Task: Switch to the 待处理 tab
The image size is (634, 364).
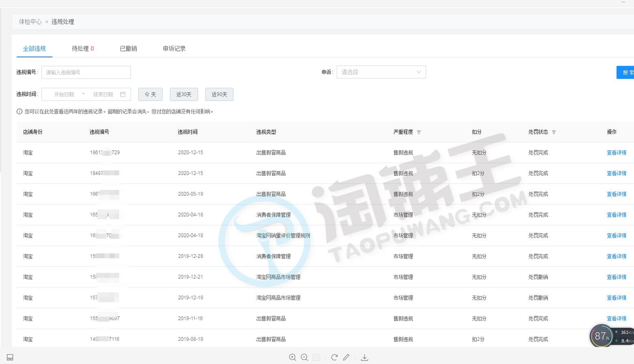Action: [83, 49]
